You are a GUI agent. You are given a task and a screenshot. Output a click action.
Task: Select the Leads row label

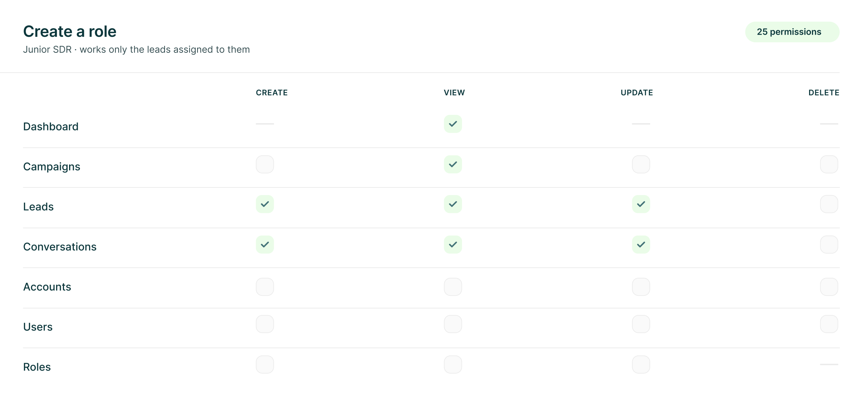[38, 207]
